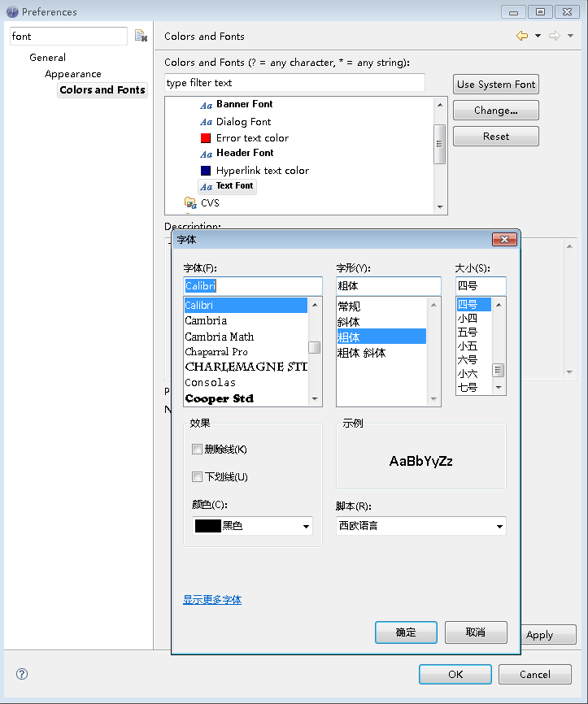Click the Reset button
This screenshot has width=588, height=704.
coord(496,137)
